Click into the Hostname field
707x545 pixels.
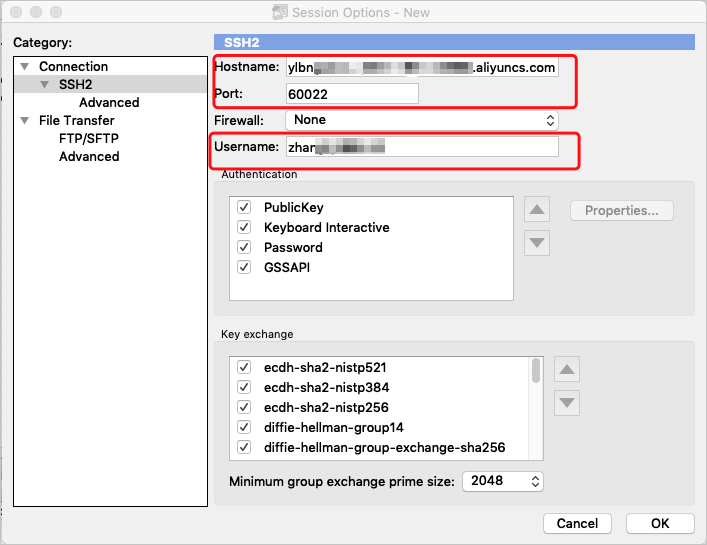click(422, 67)
